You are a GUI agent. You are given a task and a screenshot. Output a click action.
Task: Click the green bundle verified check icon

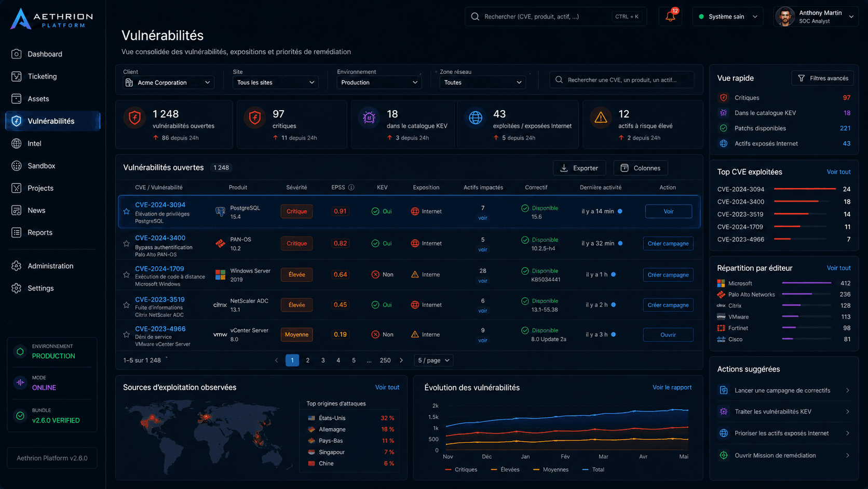[20, 416]
